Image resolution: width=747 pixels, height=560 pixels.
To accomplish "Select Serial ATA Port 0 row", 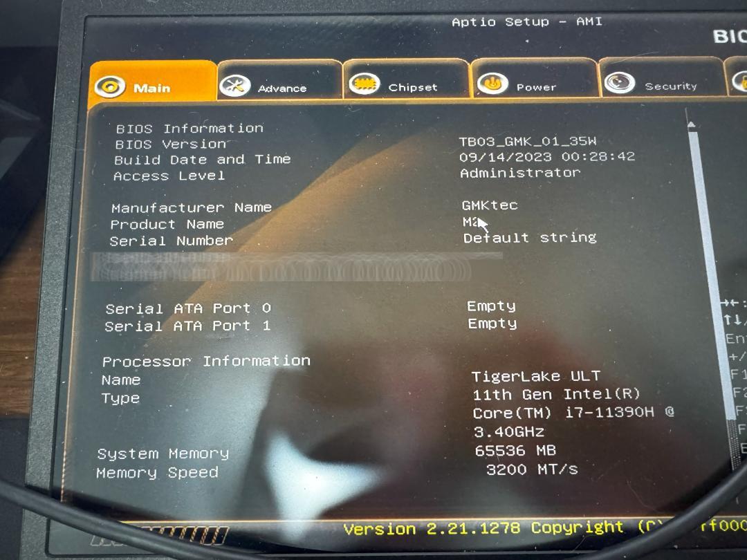I will [x=188, y=308].
